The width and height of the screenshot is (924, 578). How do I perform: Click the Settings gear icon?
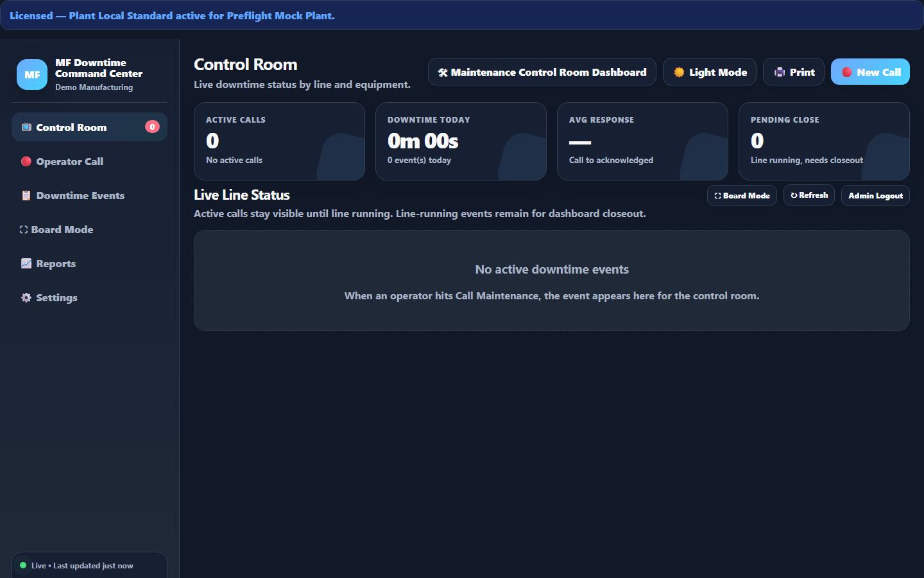[26, 297]
